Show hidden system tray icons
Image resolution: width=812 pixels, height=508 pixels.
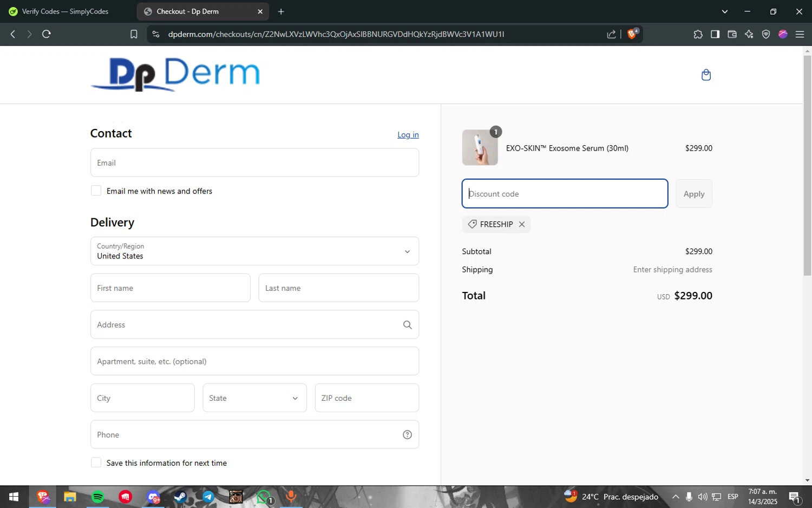(x=676, y=497)
